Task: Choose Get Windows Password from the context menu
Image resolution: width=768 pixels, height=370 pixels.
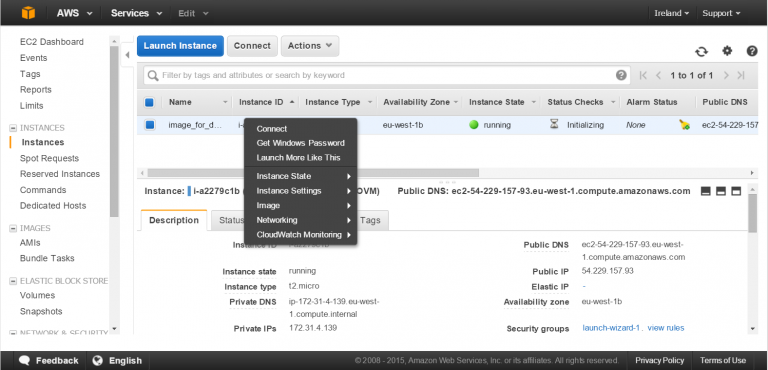Action: [301, 143]
